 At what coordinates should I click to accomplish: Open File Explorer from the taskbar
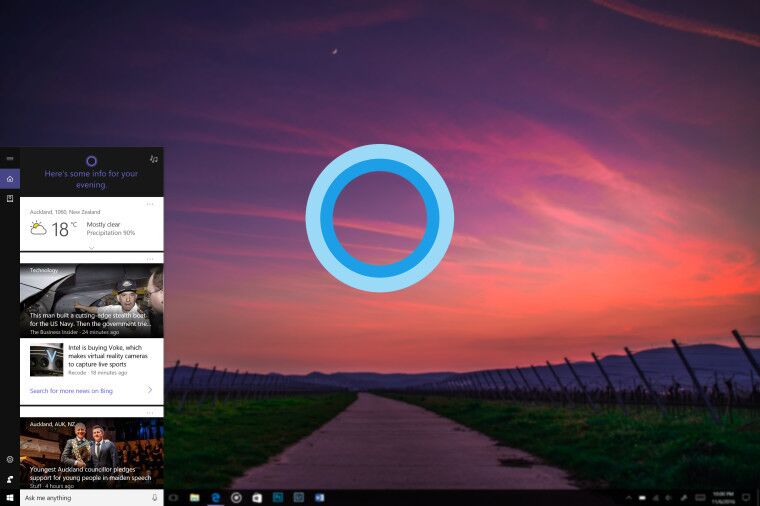click(x=194, y=497)
